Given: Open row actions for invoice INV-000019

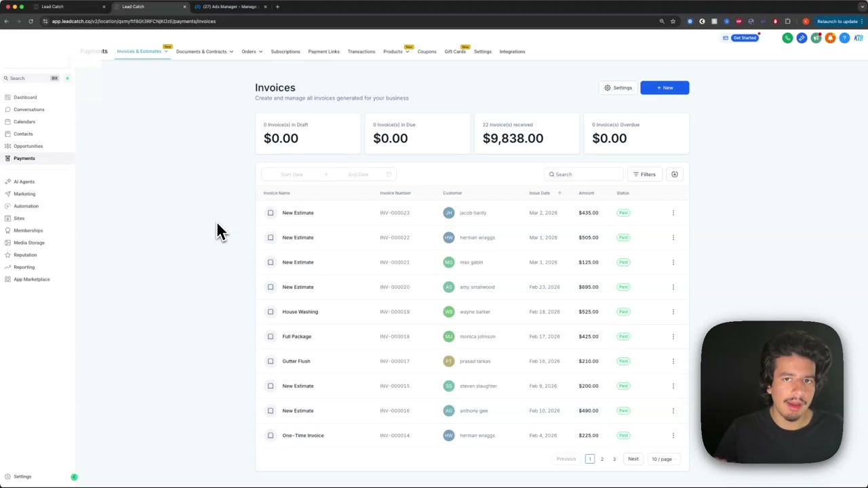Looking at the screenshot, I should [x=673, y=312].
